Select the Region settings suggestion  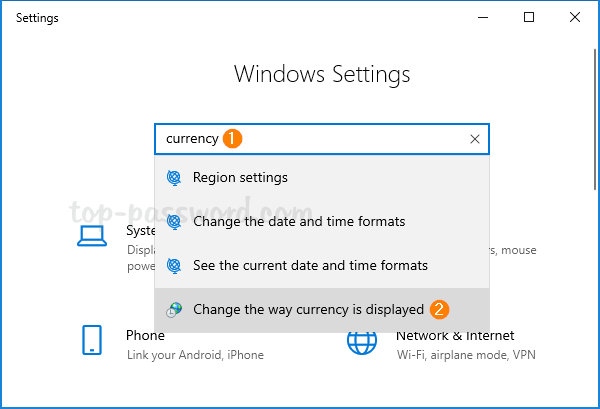tap(240, 178)
